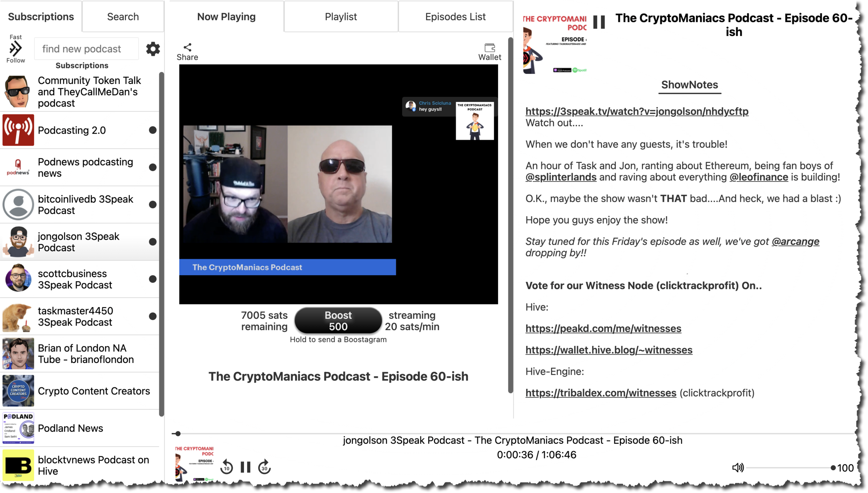Click the volume slider handle
The height and width of the screenshot is (493, 868).
point(833,467)
